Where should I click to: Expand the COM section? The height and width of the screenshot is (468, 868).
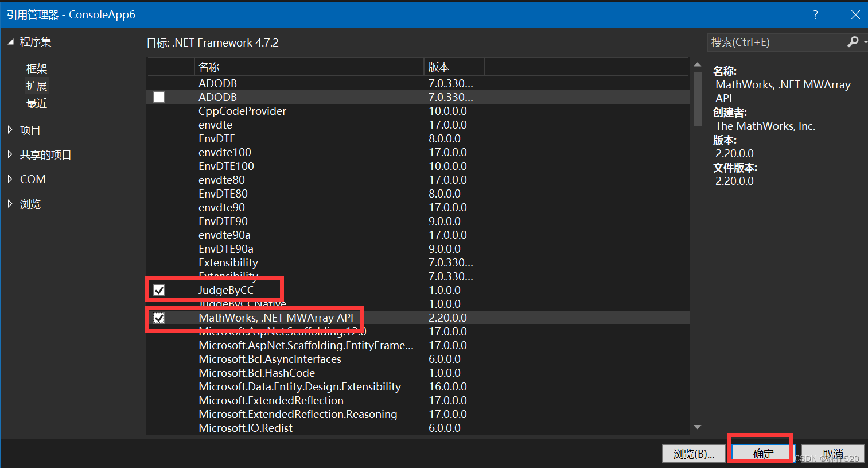(11, 179)
